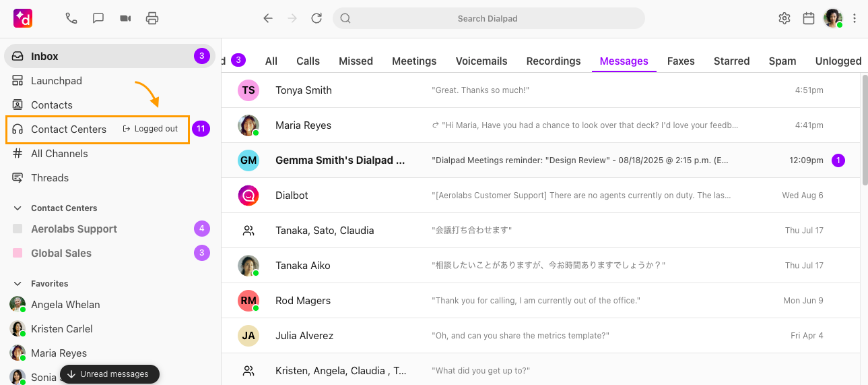
Task: Switch to the All tab
Action: [x=271, y=61]
